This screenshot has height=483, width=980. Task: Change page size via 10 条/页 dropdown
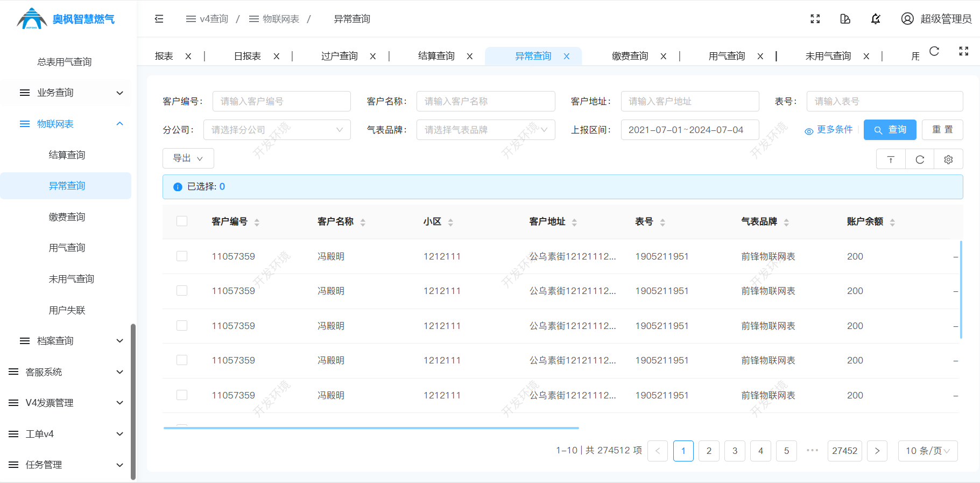click(x=928, y=451)
